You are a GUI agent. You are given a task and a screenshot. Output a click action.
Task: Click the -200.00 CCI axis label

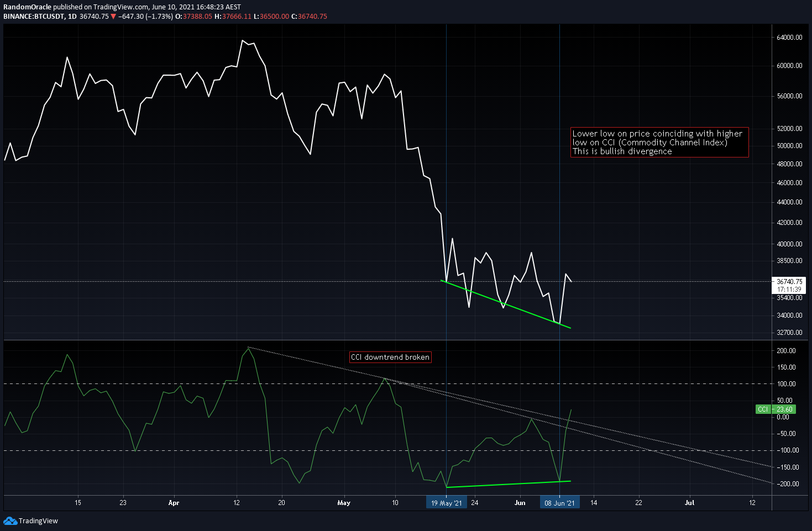[787, 484]
